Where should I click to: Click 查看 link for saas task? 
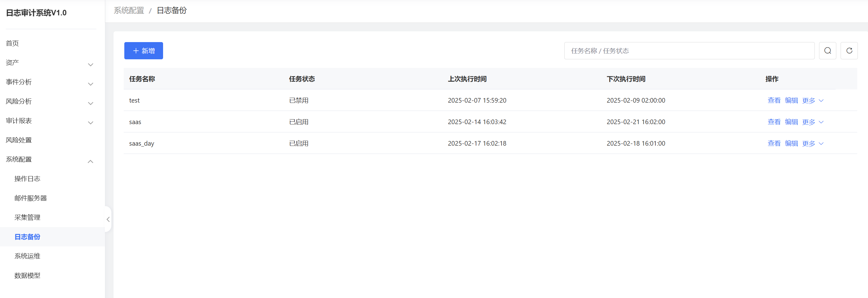pyautogui.click(x=774, y=122)
